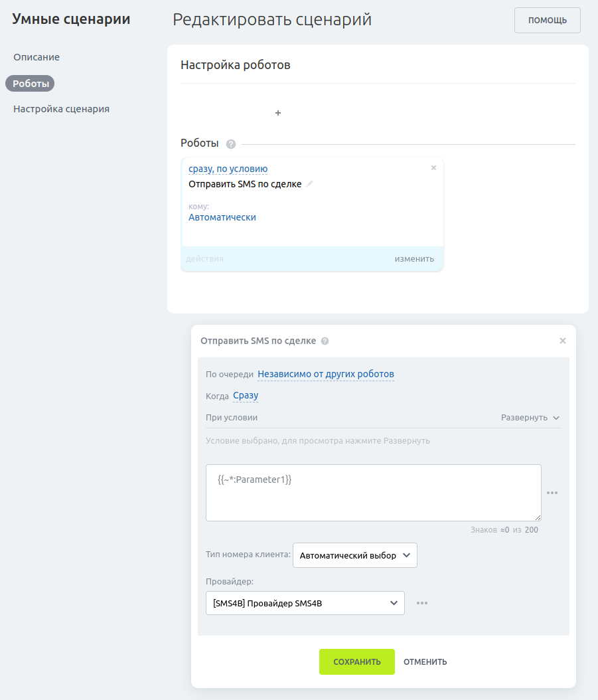Screen dimensions: 598x700
Task: Click the Независимо от других роботов link
Action: (326, 374)
